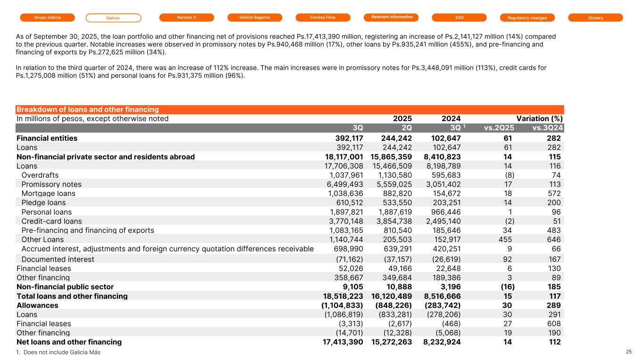Click the Galicia Más footnote text

click(58, 353)
